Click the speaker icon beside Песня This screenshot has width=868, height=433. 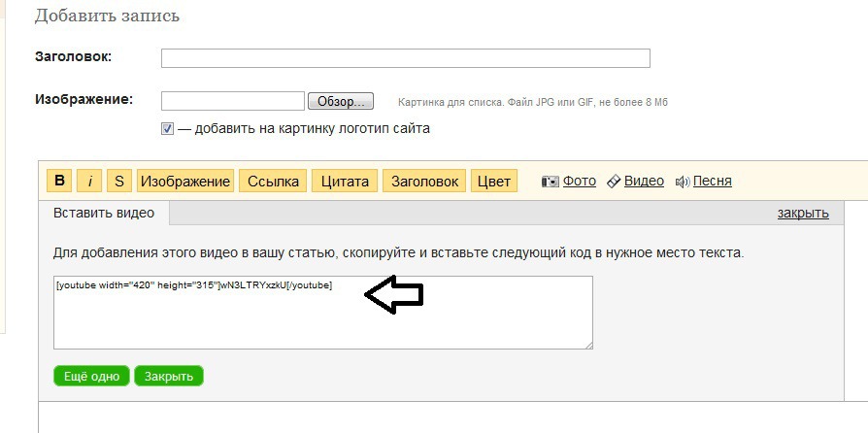point(683,182)
